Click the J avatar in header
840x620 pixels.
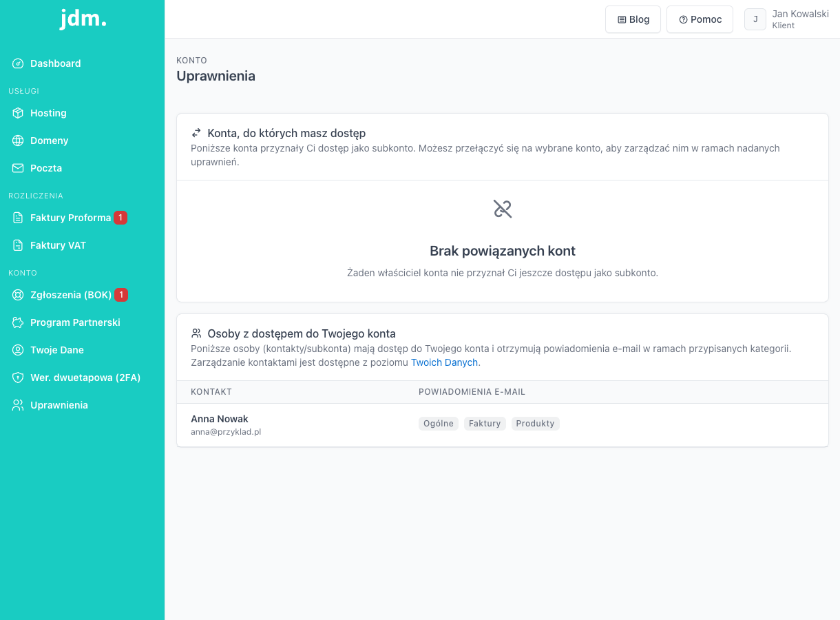click(x=755, y=19)
